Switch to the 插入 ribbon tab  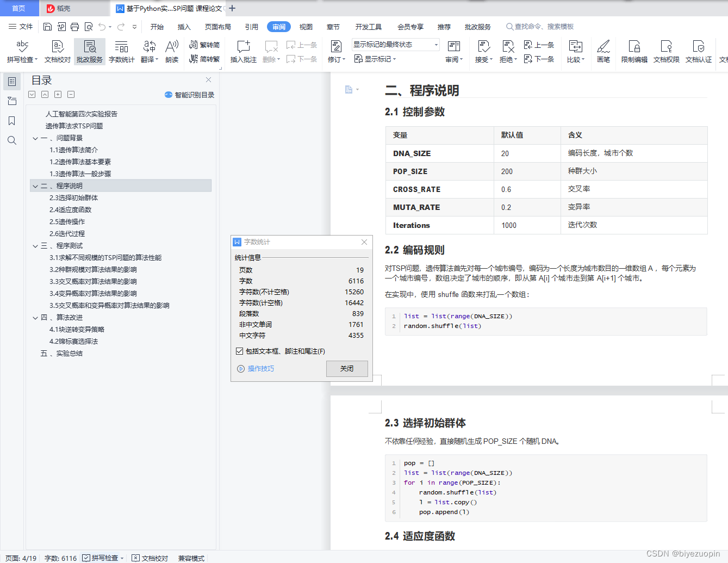point(184,27)
